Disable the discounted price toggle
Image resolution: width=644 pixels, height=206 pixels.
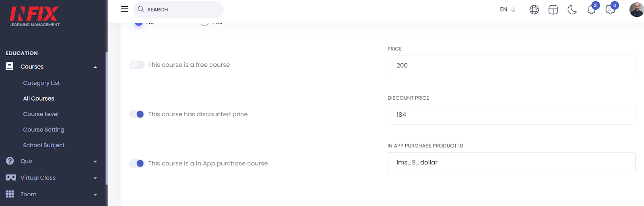[x=137, y=114]
